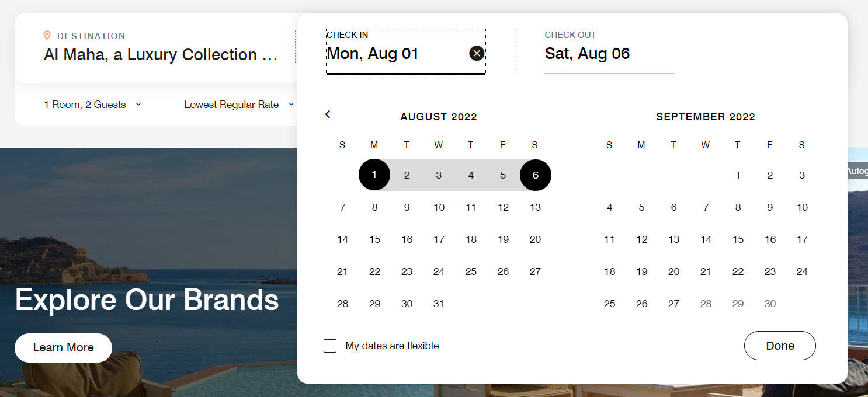Click the destination location pin icon

coord(47,36)
